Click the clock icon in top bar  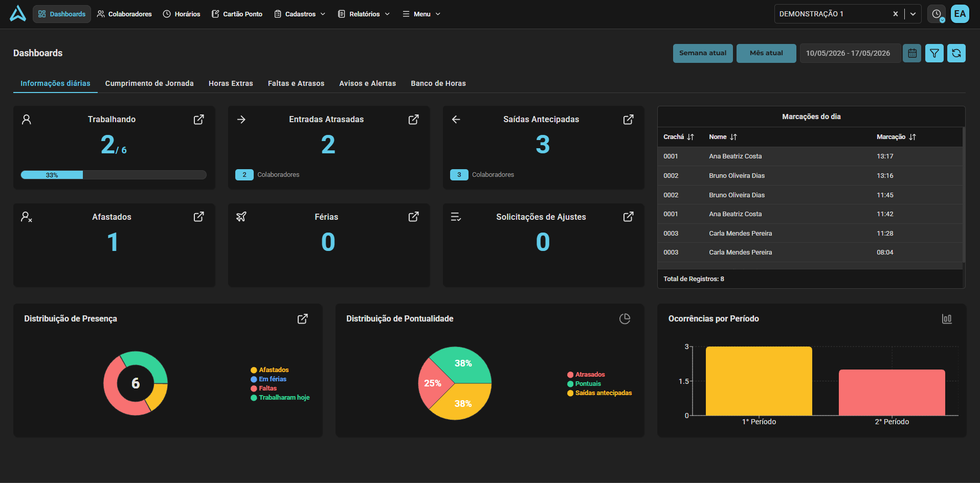[937, 14]
